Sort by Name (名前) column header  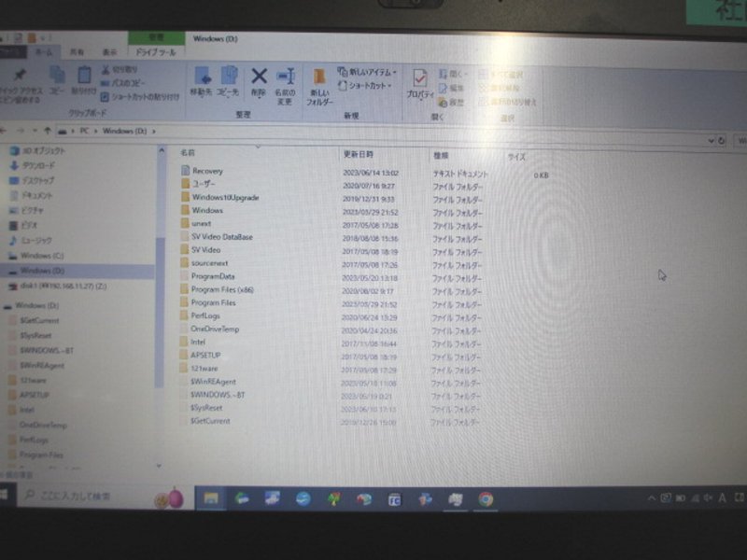click(188, 153)
